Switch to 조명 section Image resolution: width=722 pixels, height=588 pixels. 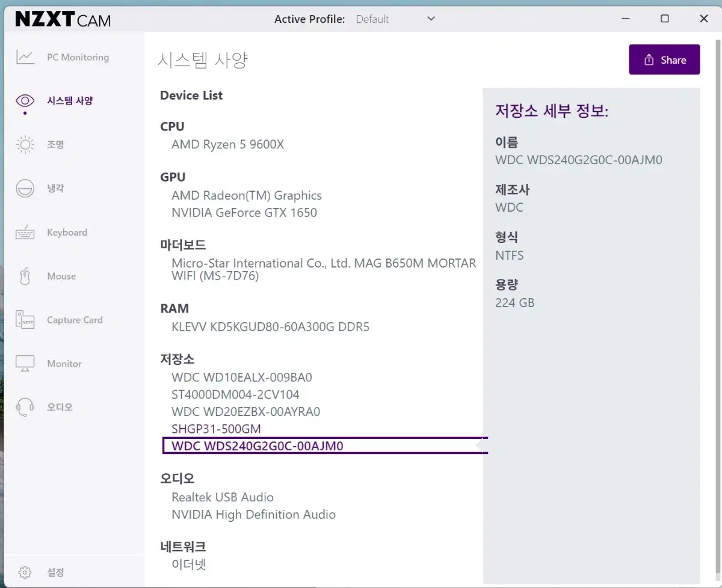pos(55,144)
